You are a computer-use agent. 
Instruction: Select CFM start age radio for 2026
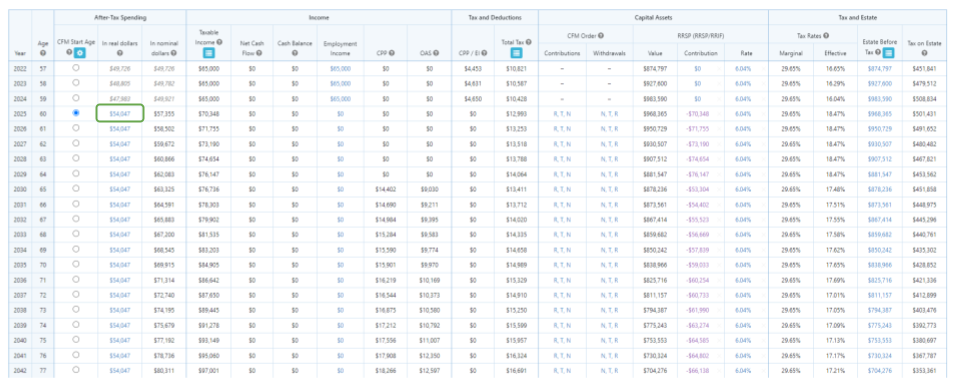pos(76,128)
